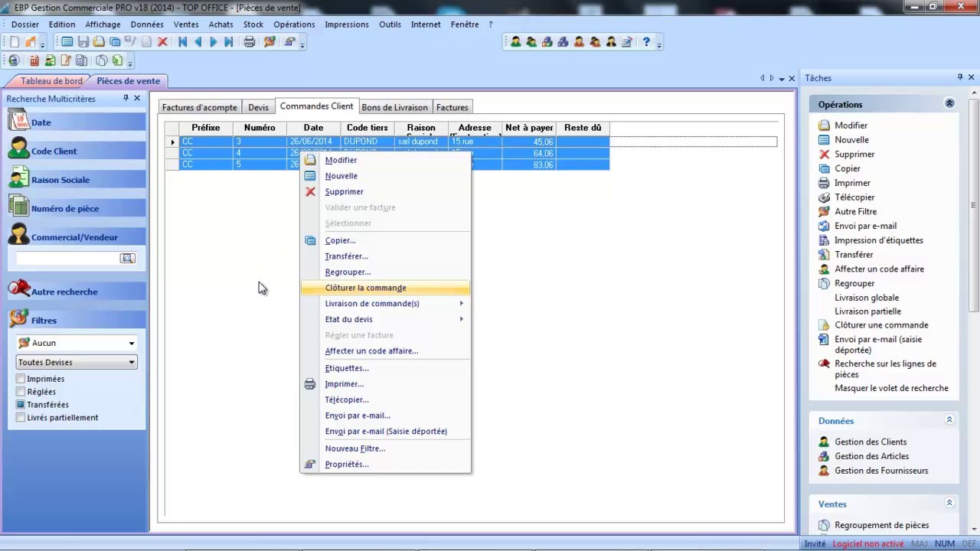Open the Aucun filter dropdown
The width and height of the screenshot is (980, 551).
(132, 344)
